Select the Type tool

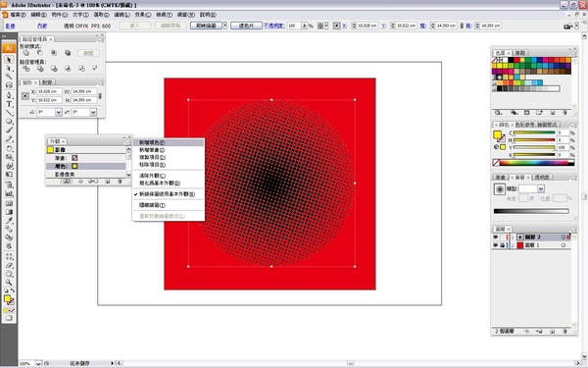point(9,104)
